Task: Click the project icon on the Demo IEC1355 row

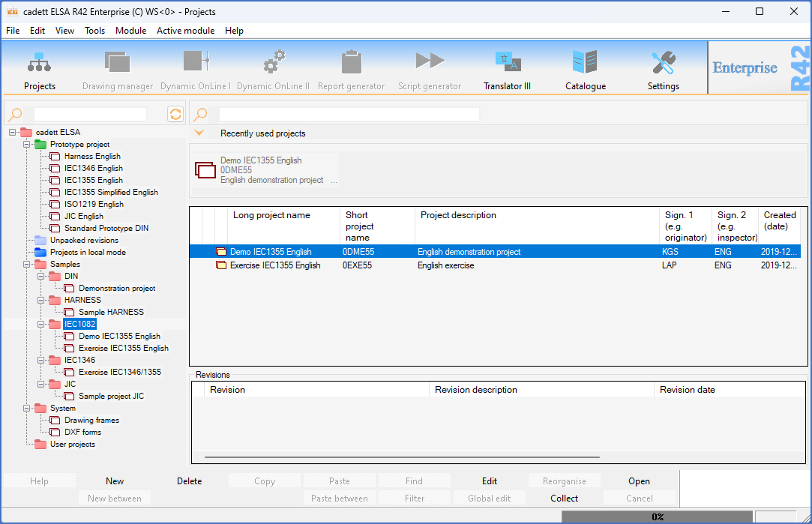Action: [x=220, y=251]
